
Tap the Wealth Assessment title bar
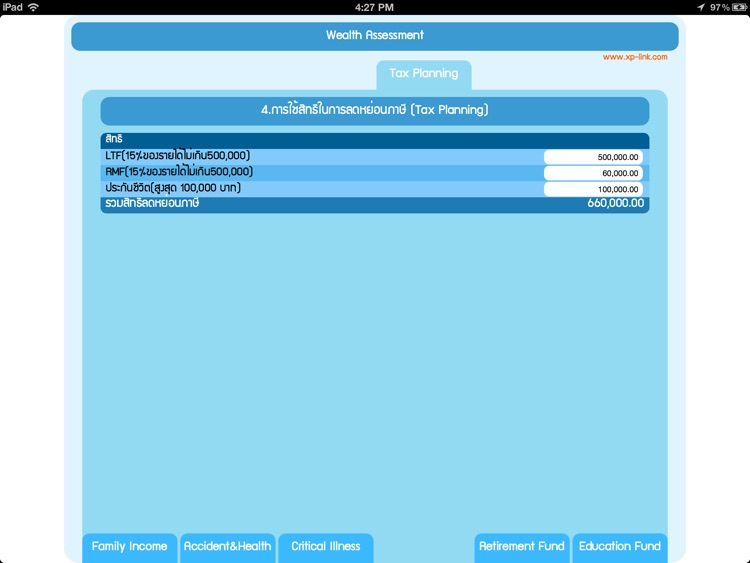[375, 36]
